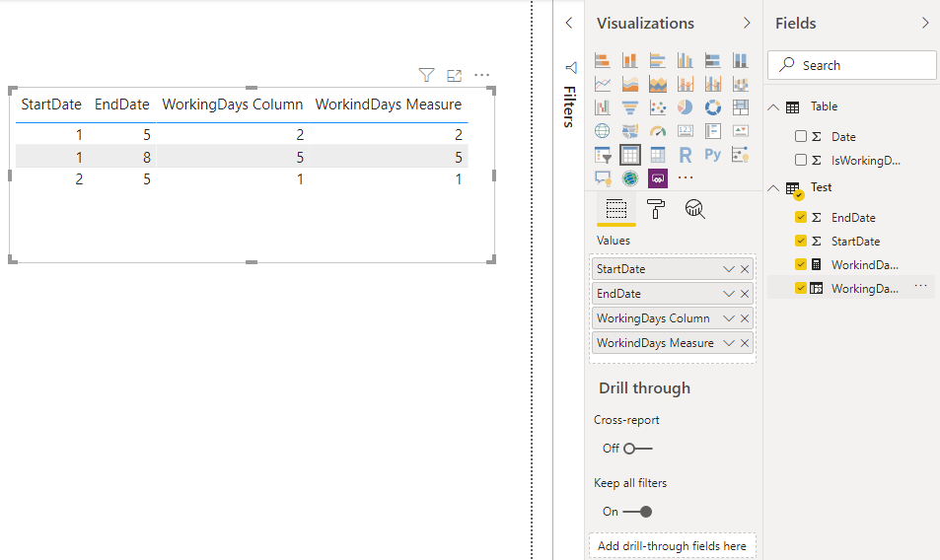The height and width of the screenshot is (560, 940).
Task: Select the Power Apps visual
Action: [658, 177]
